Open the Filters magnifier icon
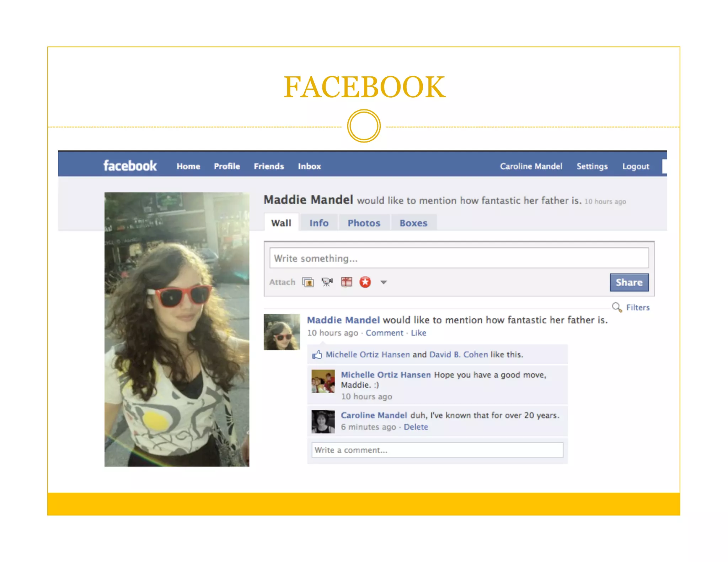The width and height of the screenshot is (728, 562). point(617,307)
